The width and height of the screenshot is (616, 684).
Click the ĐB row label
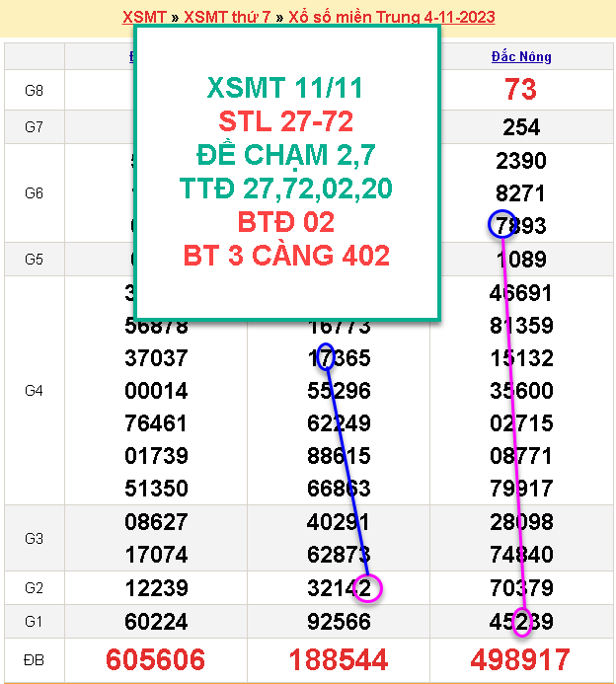click(34, 659)
